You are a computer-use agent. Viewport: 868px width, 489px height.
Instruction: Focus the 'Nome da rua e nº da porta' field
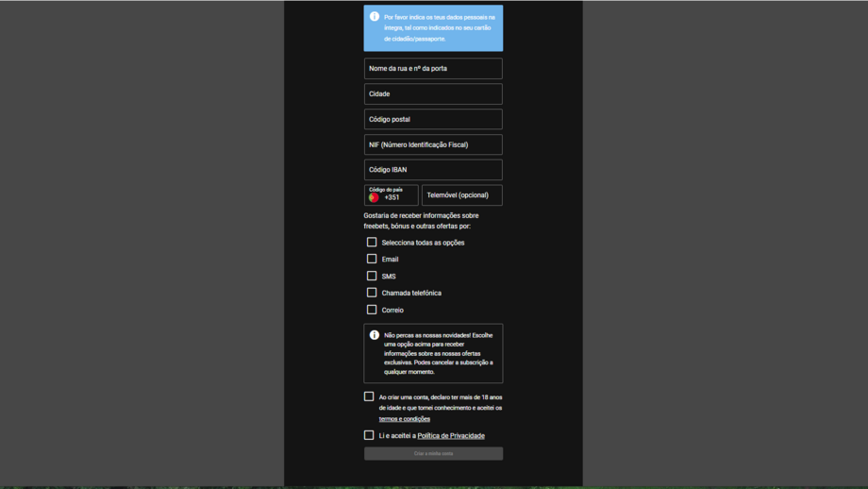pos(433,69)
